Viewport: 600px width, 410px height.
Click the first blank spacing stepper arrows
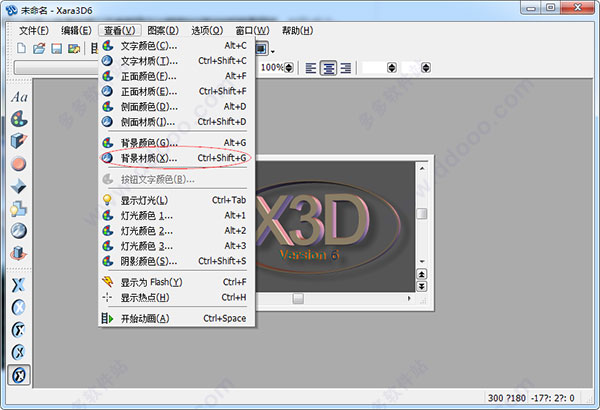pos(392,68)
